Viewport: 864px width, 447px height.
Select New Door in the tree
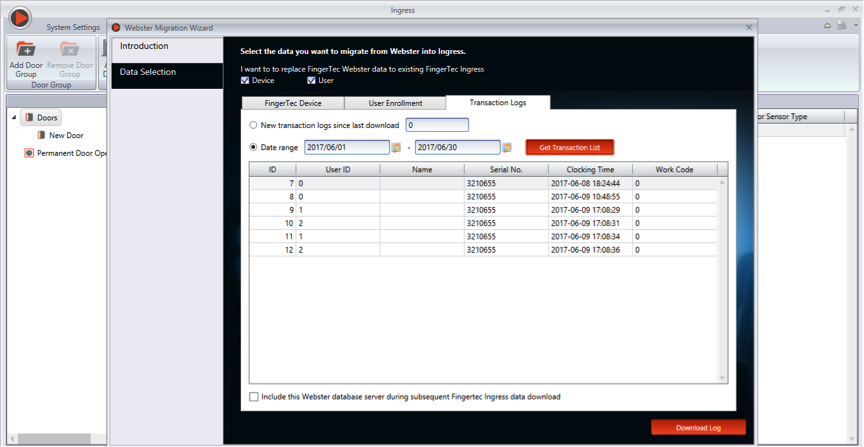pos(61,135)
